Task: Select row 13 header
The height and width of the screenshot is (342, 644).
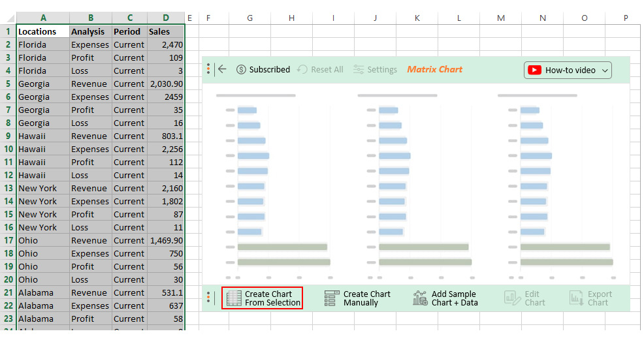Action: pos(8,188)
